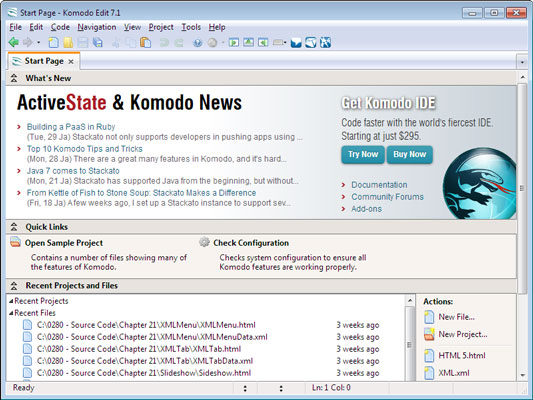Collapse the Recent Projects and Files section
533x400 pixels.
click(x=14, y=285)
